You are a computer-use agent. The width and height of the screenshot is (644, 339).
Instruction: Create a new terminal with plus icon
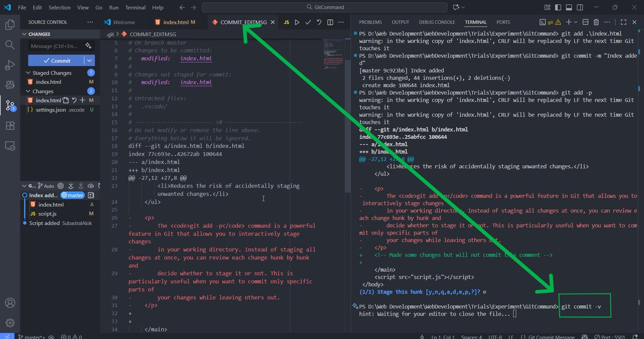[x=568, y=22]
